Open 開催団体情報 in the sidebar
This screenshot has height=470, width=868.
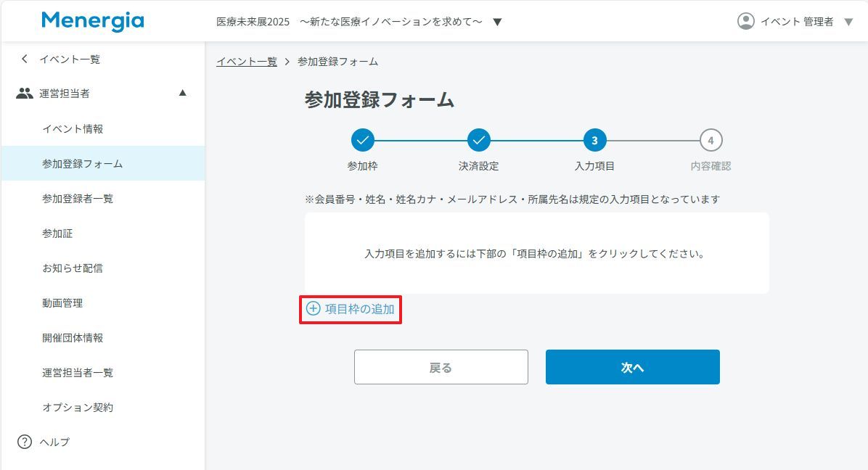click(73, 338)
